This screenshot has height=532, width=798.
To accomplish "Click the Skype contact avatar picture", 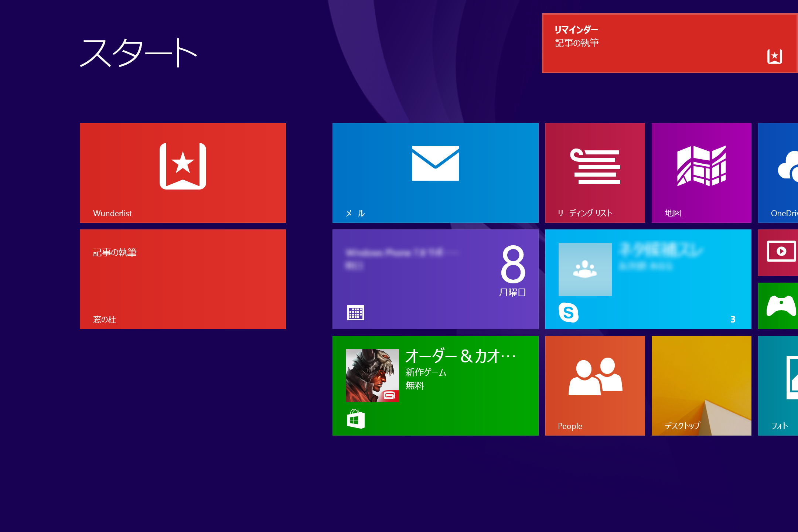I will click(585, 269).
